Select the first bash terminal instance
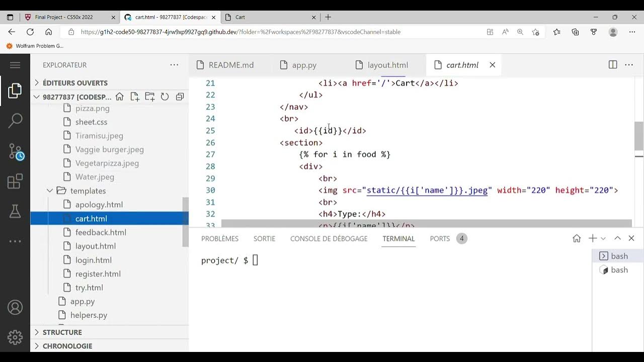Viewport: 644px width, 362px height. 618,256
